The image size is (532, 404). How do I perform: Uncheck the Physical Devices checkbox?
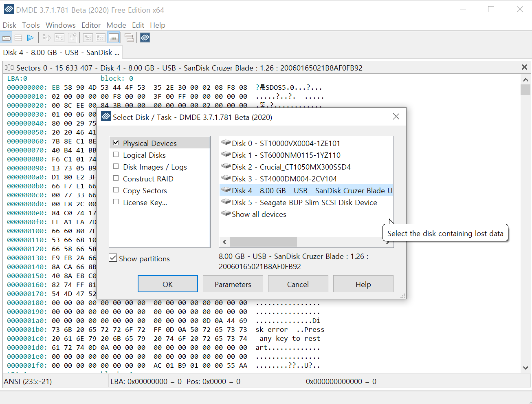(116, 143)
